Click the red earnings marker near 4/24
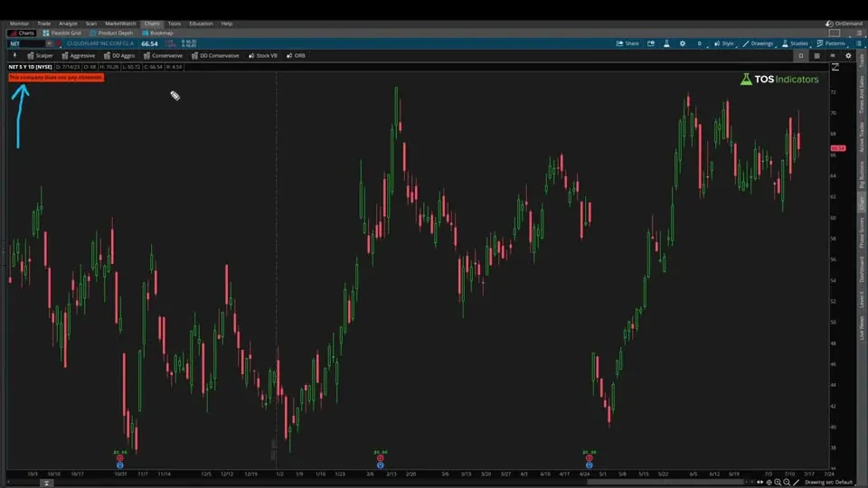868x488 pixels. click(589, 458)
